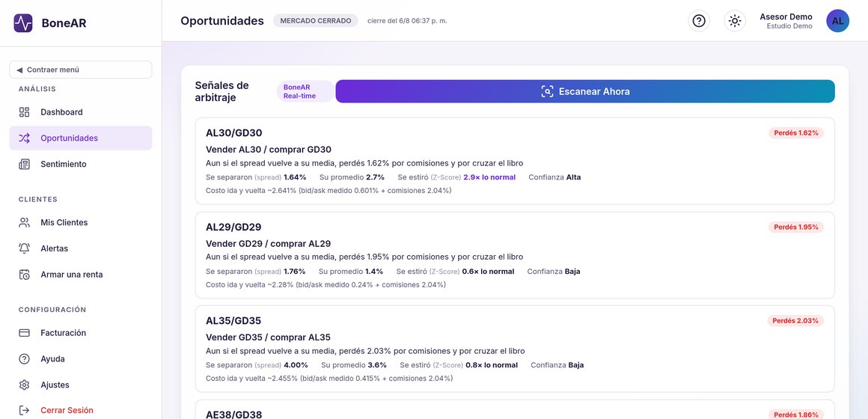The width and height of the screenshot is (868, 419).
Task: Click 'Vender GD35 / comprar AL35' text
Action: (x=268, y=337)
